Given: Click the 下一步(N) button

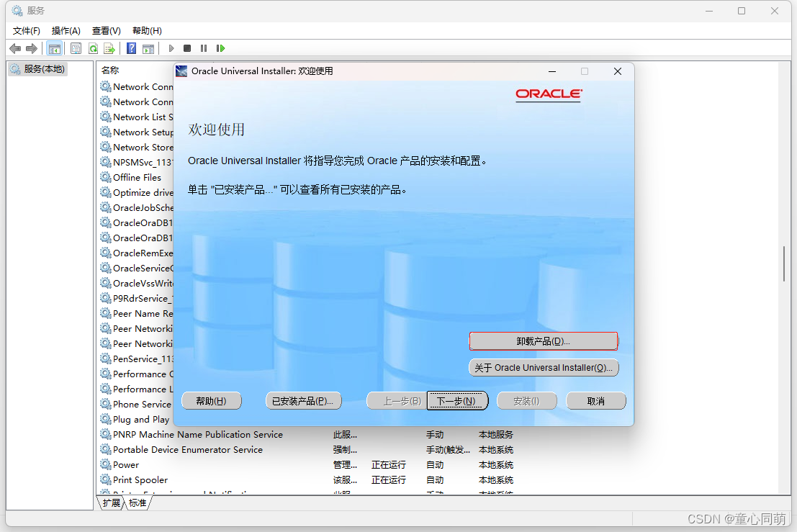Looking at the screenshot, I should pyautogui.click(x=457, y=401).
